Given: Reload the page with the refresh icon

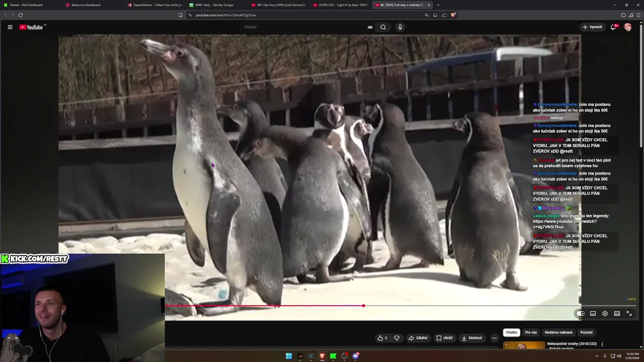Looking at the screenshot, I should [x=21, y=15].
